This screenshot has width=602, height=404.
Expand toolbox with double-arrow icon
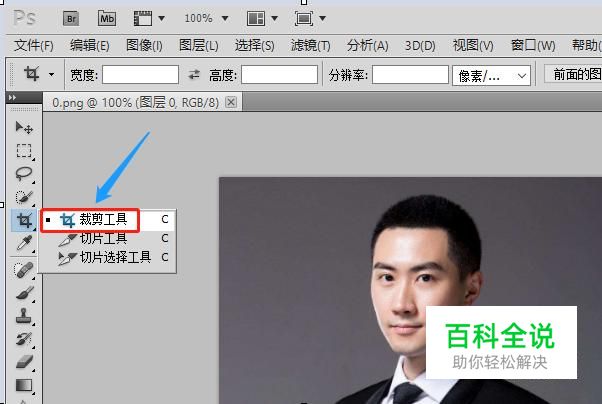(x=12, y=98)
